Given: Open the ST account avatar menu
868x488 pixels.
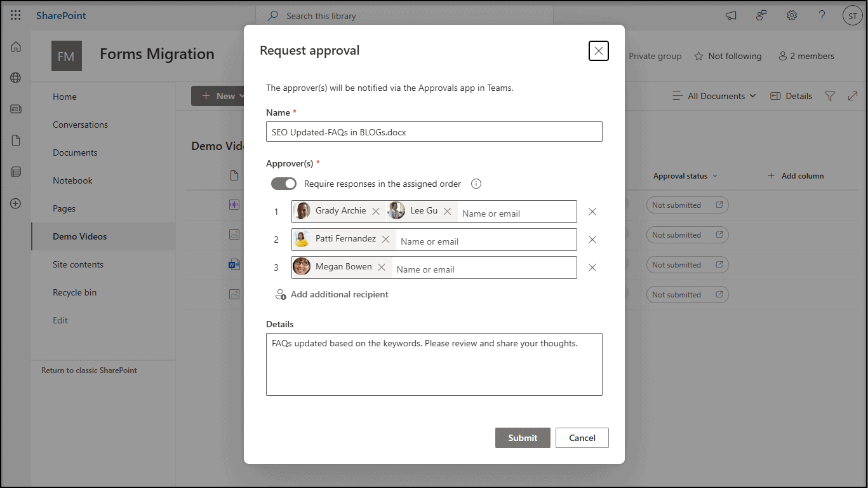Looking at the screenshot, I should 852,15.
